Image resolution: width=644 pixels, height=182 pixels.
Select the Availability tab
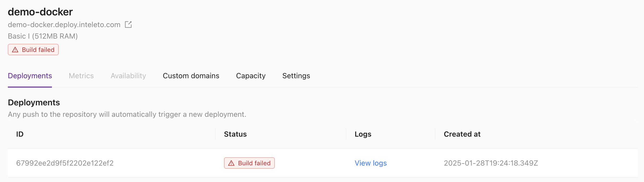click(x=128, y=76)
